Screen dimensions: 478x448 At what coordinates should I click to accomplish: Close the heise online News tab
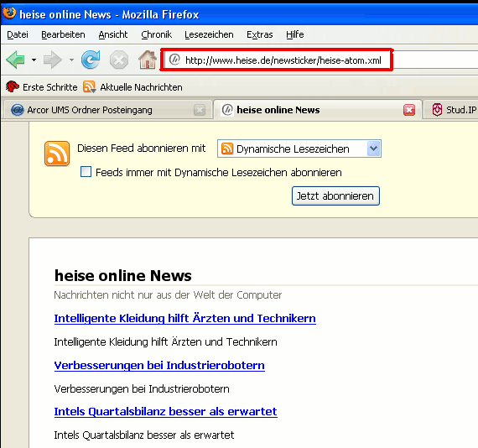pyautogui.click(x=409, y=110)
